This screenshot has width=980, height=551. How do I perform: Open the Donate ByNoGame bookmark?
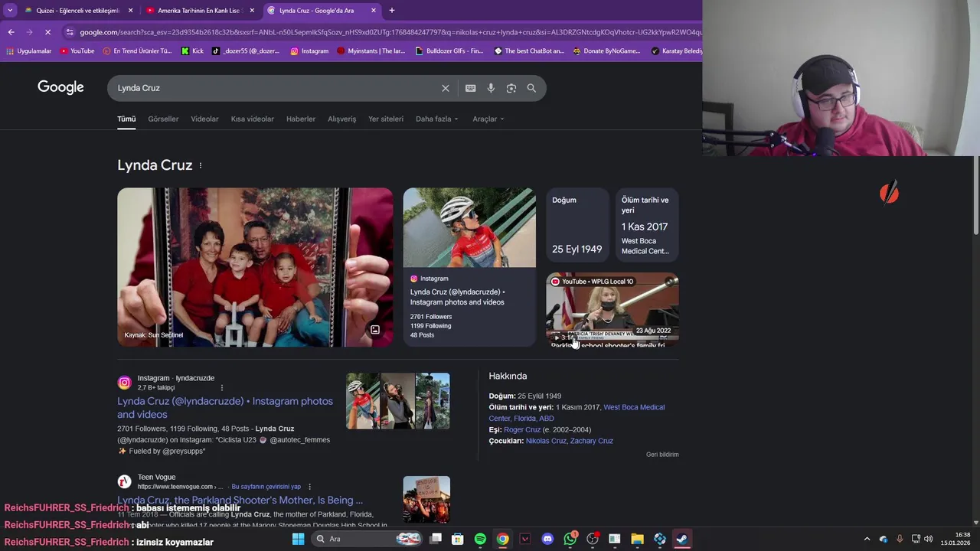coord(606,51)
